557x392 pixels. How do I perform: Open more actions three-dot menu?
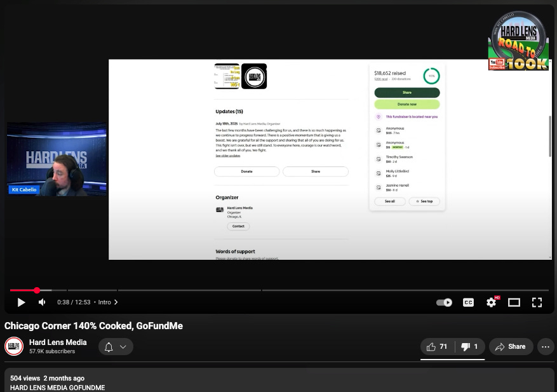[546, 347]
